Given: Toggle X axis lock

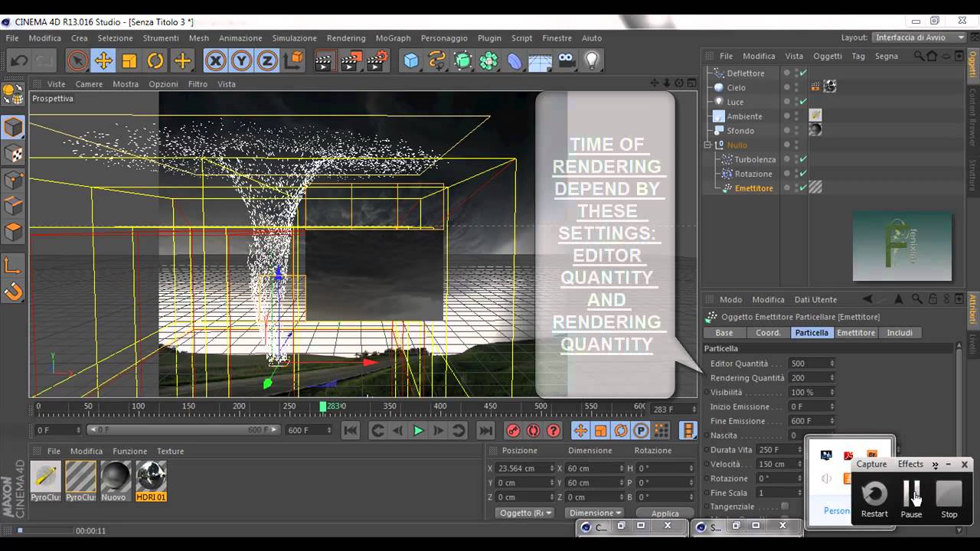Looking at the screenshot, I should pos(216,60).
